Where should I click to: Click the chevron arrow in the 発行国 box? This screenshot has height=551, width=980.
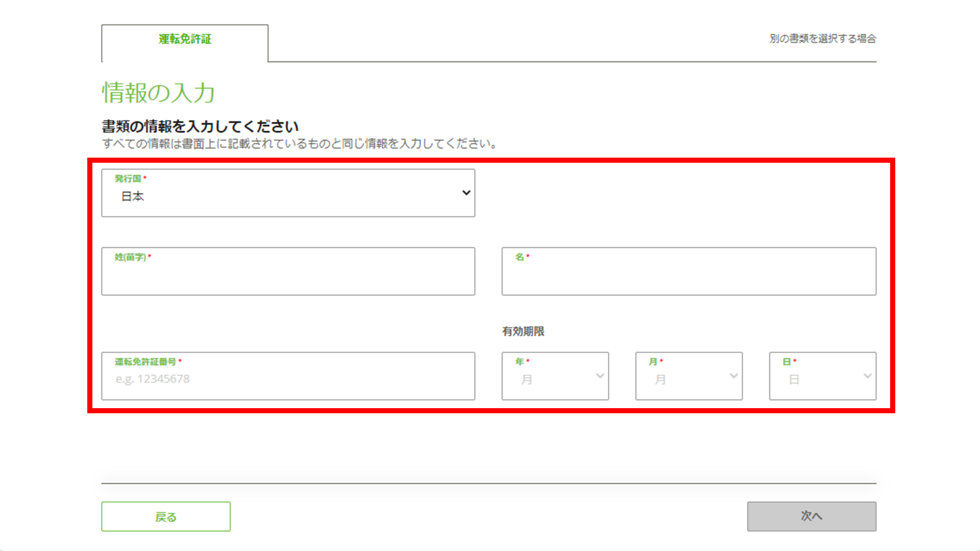[x=466, y=193]
